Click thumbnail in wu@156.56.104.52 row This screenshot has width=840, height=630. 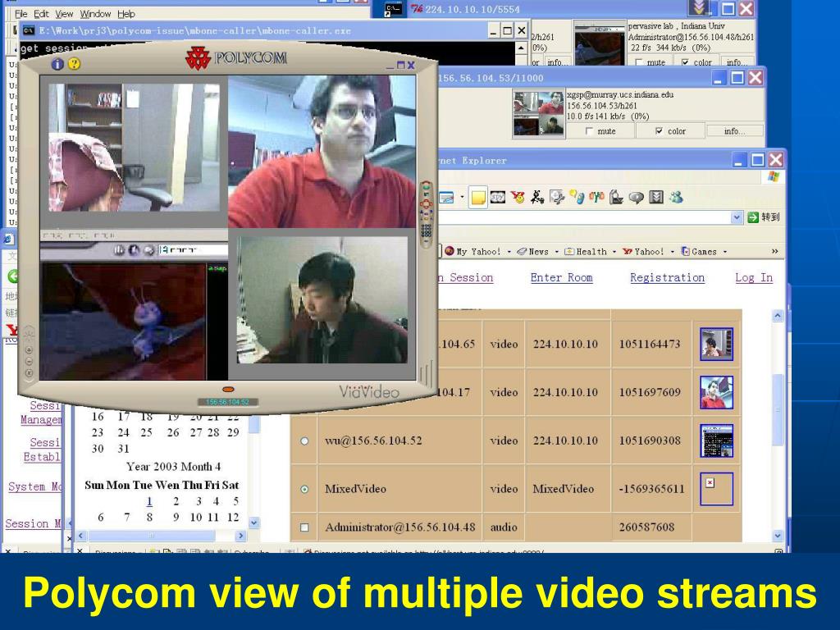click(x=717, y=441)
